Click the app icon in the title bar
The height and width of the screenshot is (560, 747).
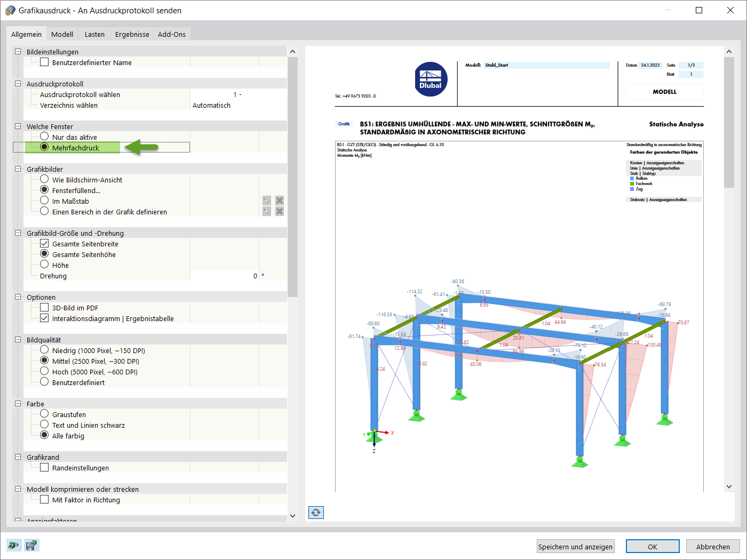pyautogui.click(x=10, y=10)
